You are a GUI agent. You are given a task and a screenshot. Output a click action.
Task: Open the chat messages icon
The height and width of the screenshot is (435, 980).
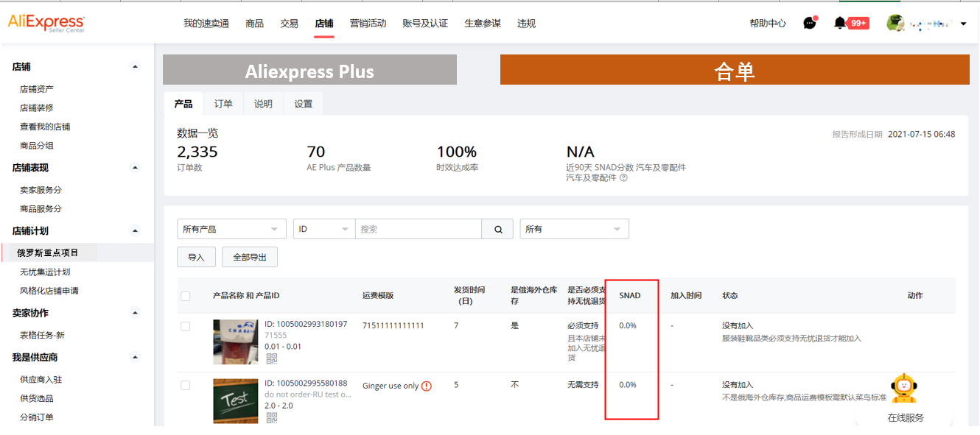(x=810, y=23)
